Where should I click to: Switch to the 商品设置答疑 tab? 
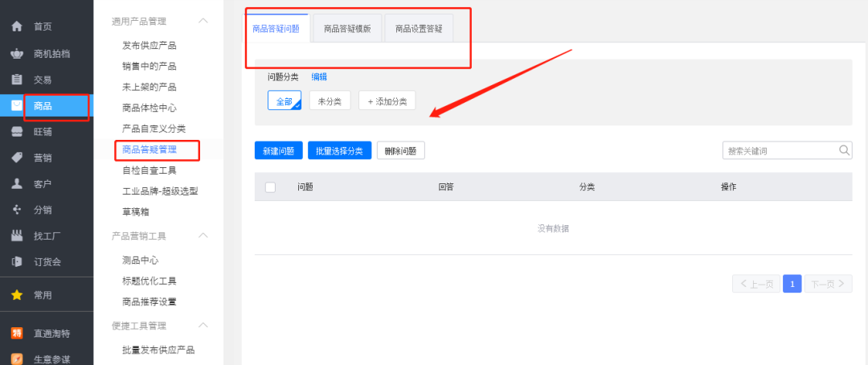pyautogui.click(x=419, y=29)
